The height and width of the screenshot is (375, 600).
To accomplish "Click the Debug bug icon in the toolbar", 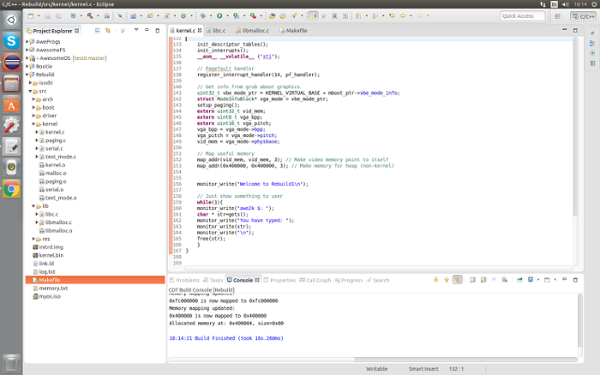I will (x=203, y=16).
